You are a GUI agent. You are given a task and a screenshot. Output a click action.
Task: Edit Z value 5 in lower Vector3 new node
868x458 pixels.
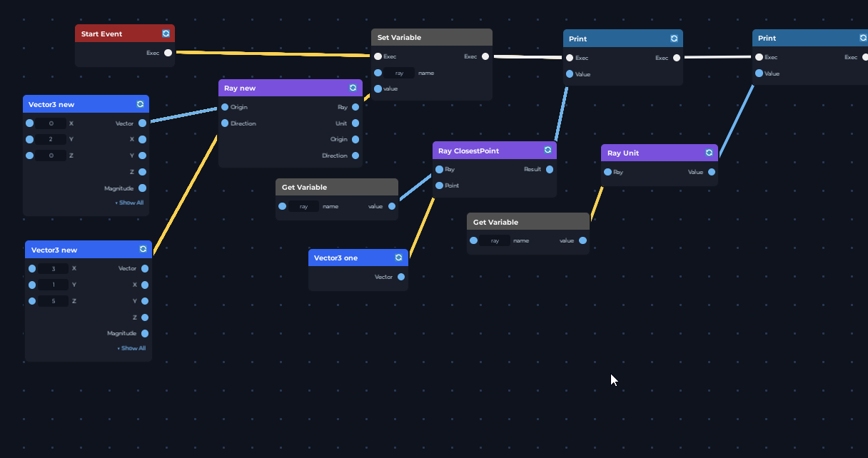[x=54, y=301]
